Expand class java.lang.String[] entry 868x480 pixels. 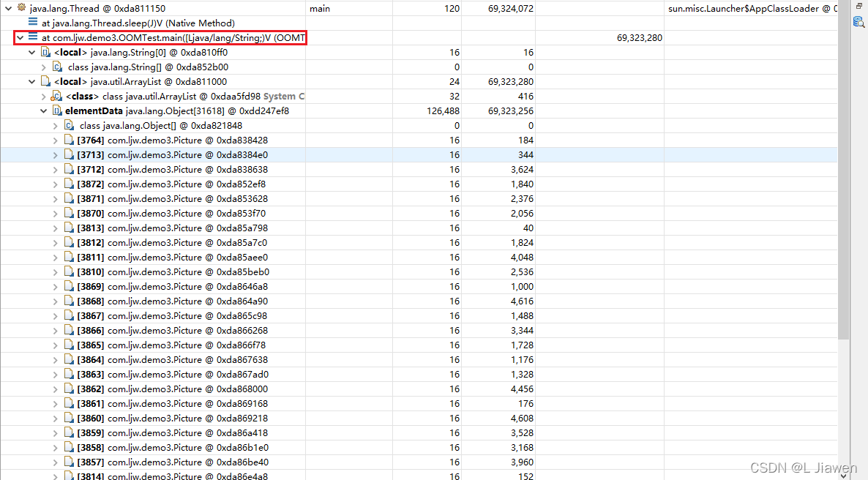(44, 67)
